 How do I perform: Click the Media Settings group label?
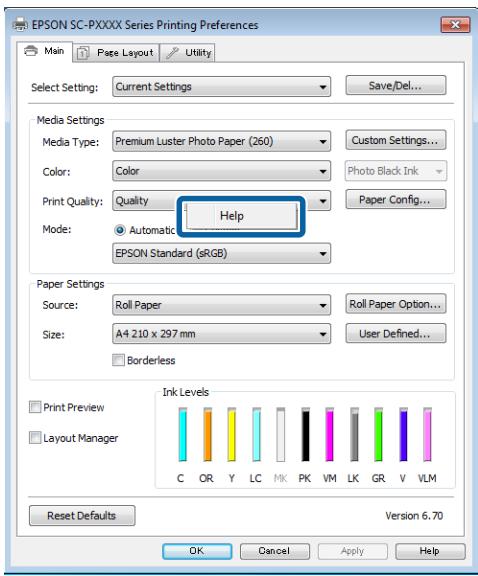[x=71, y=120]
